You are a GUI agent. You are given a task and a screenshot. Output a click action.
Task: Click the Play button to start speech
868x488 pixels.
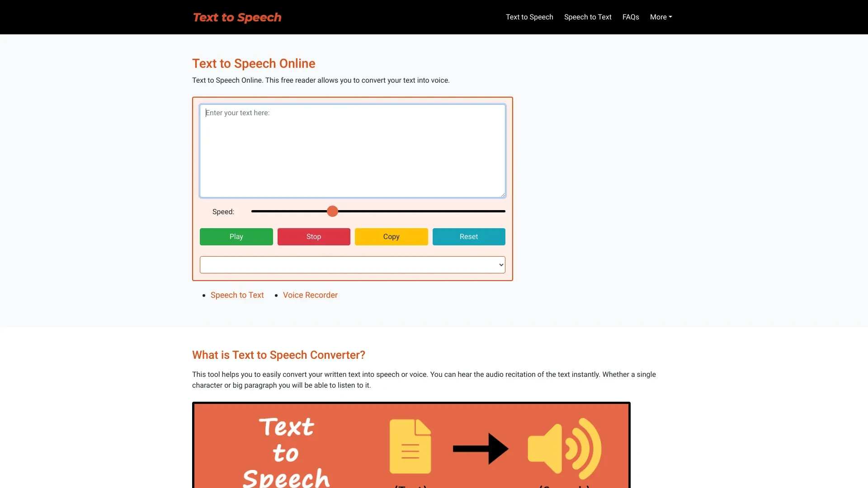click(236, 237)
